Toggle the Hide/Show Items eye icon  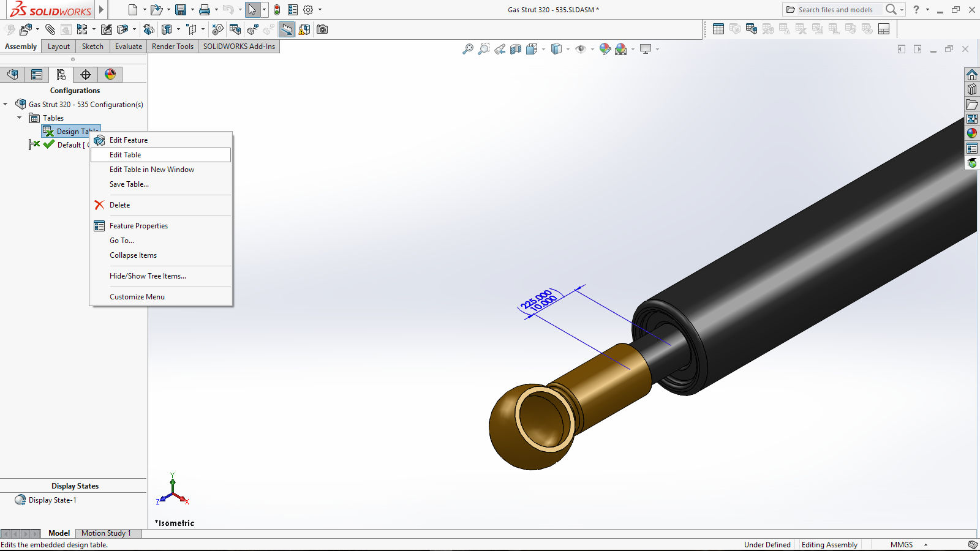tap(581, 49)
